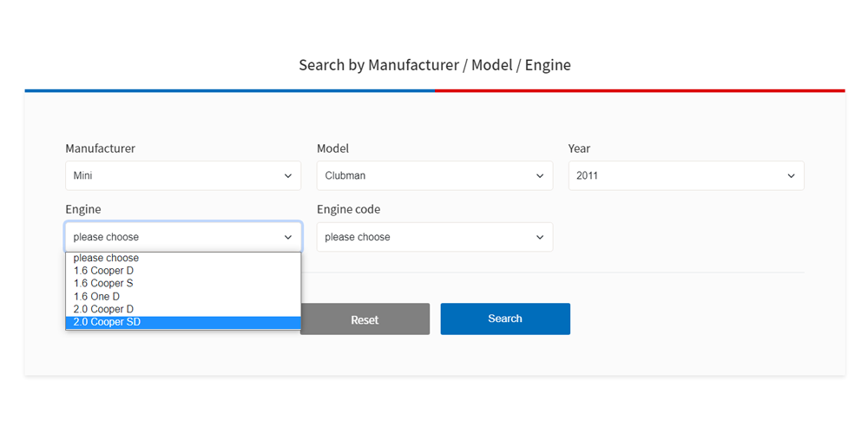
Task: Choose 'please choose' entry in engine list
Action: (183, 258)
